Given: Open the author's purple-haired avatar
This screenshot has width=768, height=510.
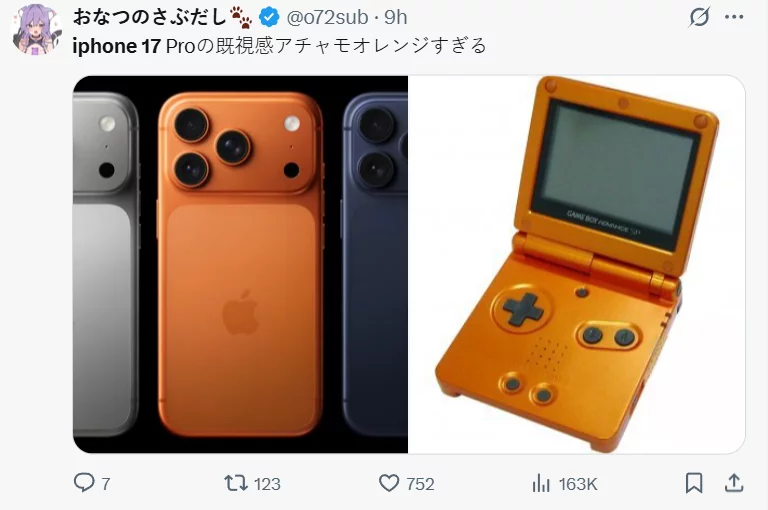Looking at the screenshot, I should (36, 29).
